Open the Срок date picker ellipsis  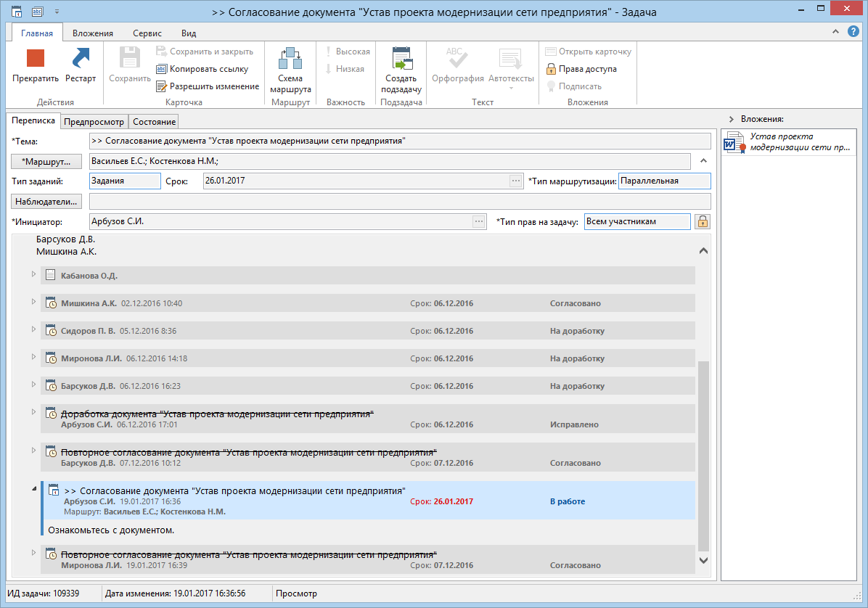(x=516, y=181)
